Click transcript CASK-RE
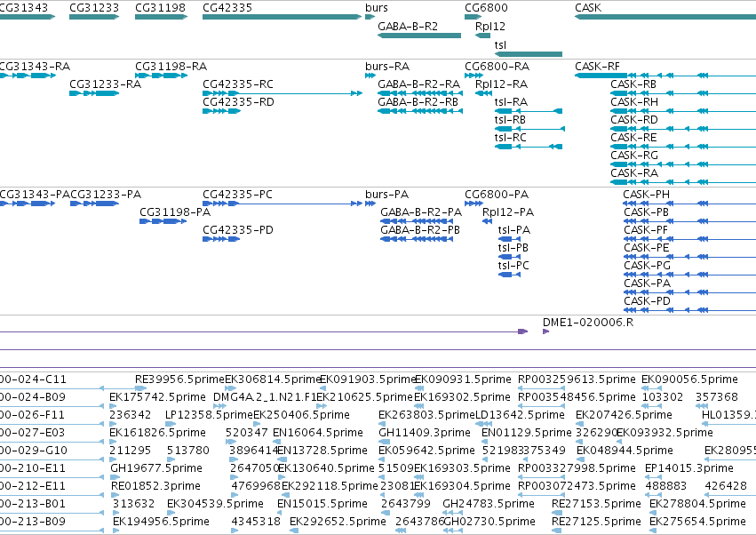 (x=683, y=147)
